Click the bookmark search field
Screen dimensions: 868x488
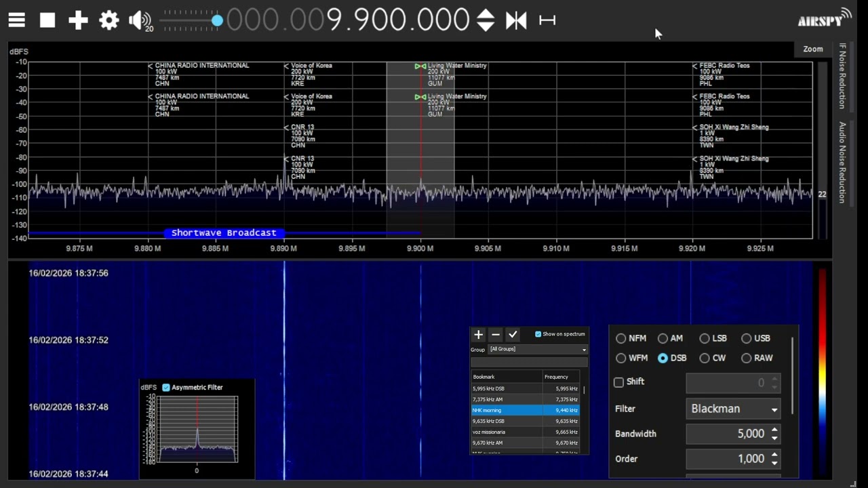click(x=529, y=362)
